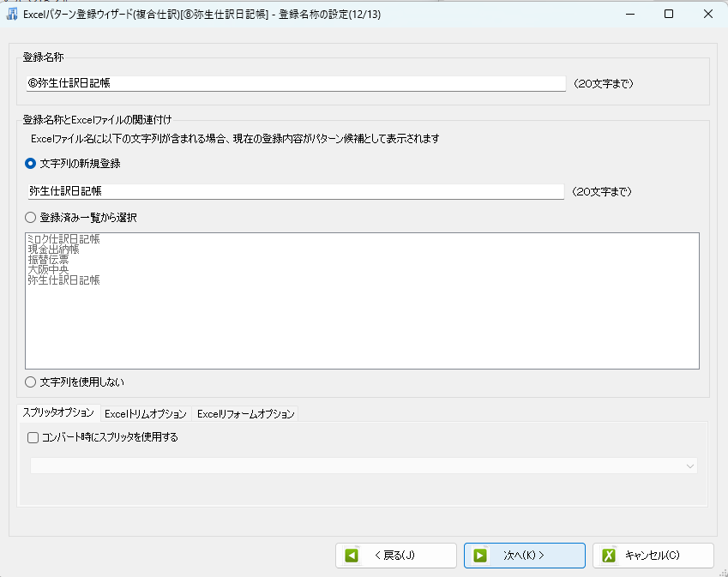Image resolution: width=728 pixels, height=577 pixels.
Task: Enable コンバート時にスプリッタを使用する checkbox
Action: pyautogui.click(x=33, y=437)
